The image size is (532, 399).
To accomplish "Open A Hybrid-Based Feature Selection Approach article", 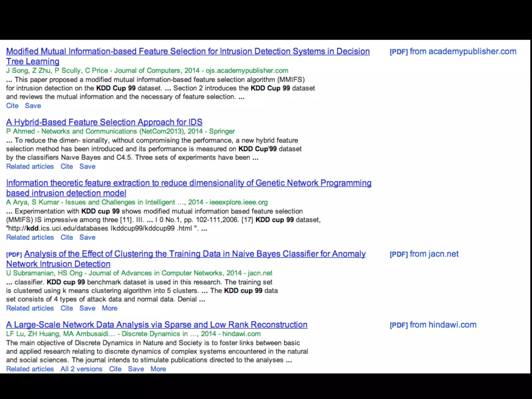I will pos(104,122).
